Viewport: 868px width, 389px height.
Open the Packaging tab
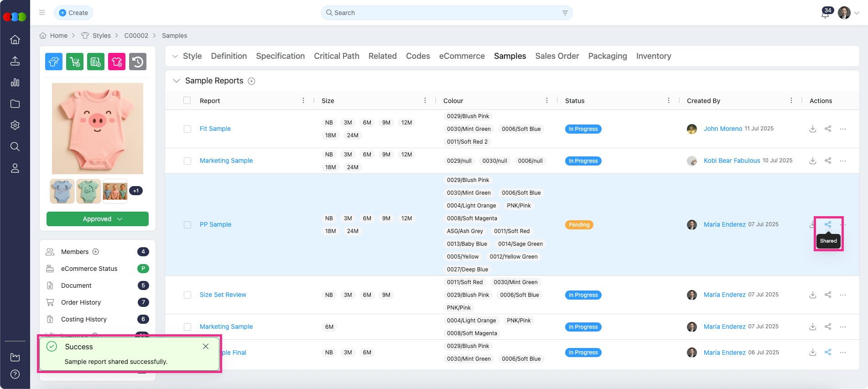tap(607, 56)
